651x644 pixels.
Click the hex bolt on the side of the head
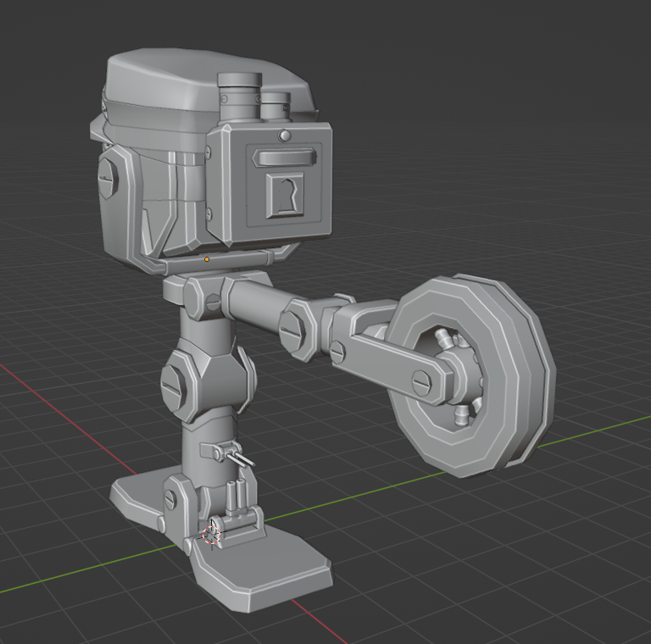coord(107,179)
